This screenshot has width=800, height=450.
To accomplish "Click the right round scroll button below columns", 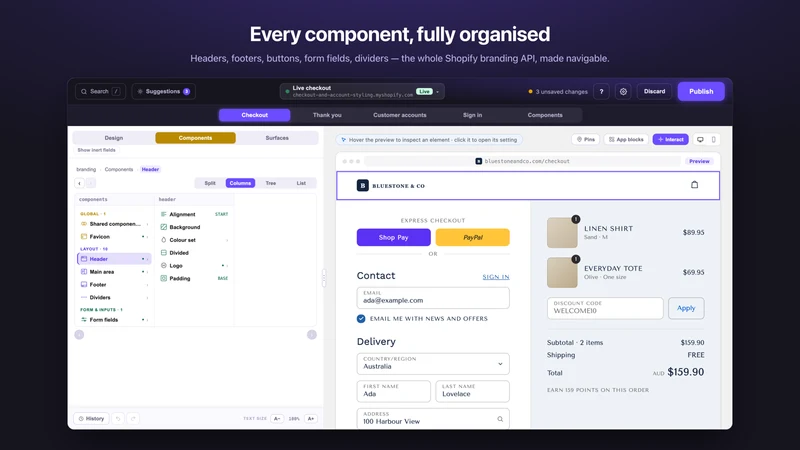I will (312, 335).
